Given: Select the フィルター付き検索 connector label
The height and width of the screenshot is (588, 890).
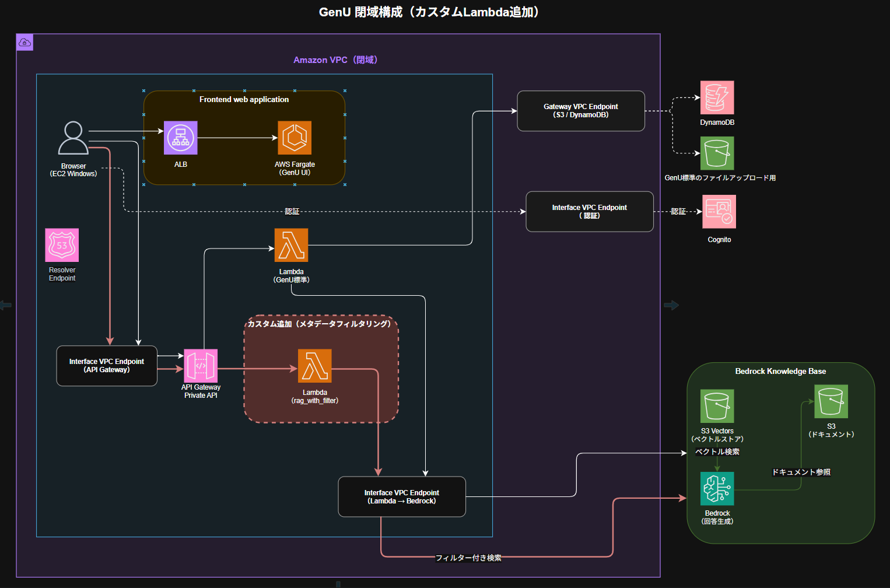Looking at the screenshot, I should point(468,558).
